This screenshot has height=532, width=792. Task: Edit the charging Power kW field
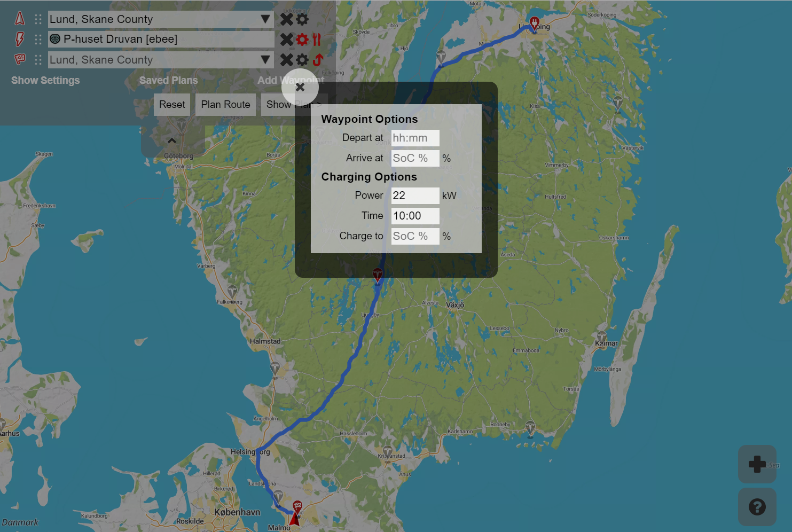pos(415,195)
